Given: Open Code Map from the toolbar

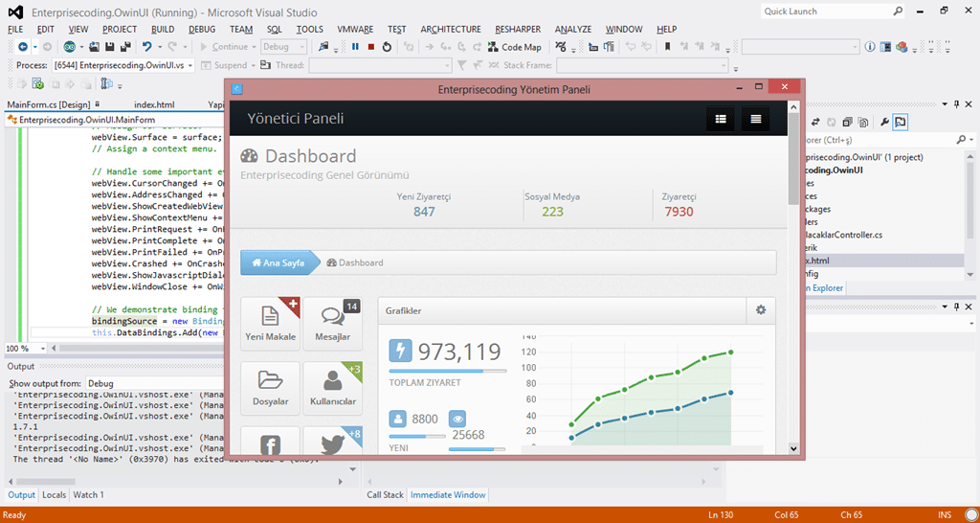Looking at the screenshot, I should tap(515, 47).
